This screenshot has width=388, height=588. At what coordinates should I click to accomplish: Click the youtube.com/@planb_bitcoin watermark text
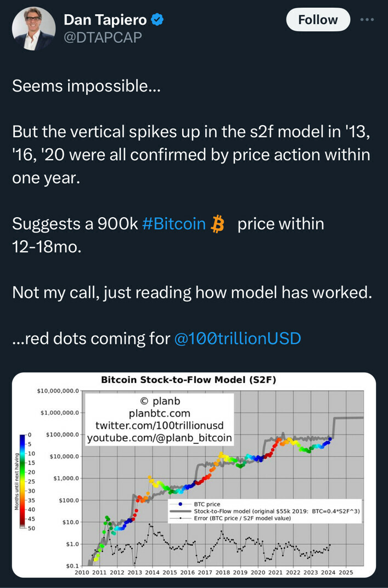(x=159, y=438)
